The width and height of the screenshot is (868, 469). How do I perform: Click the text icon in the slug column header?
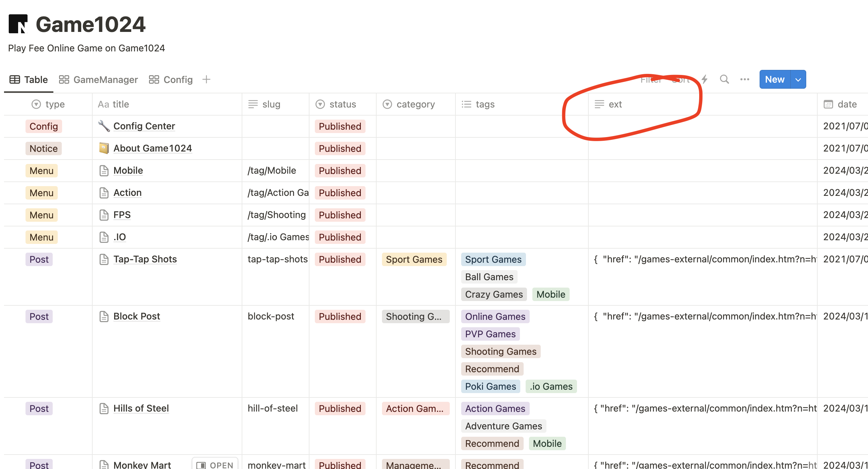[x=253, y=104]
